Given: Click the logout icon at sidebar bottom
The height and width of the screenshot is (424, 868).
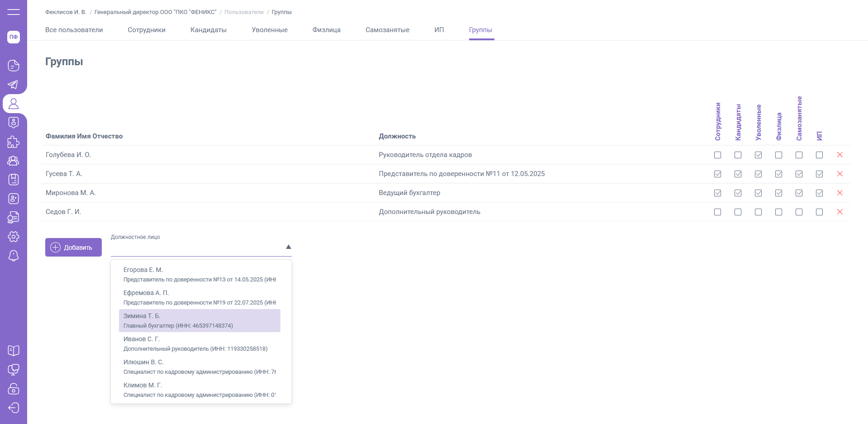Looking at the screenshot, I should (x=14, y=408).
